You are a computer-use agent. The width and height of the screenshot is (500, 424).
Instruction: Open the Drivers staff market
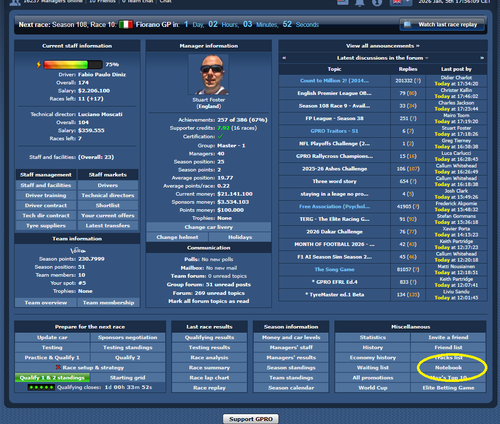(108, 185)
